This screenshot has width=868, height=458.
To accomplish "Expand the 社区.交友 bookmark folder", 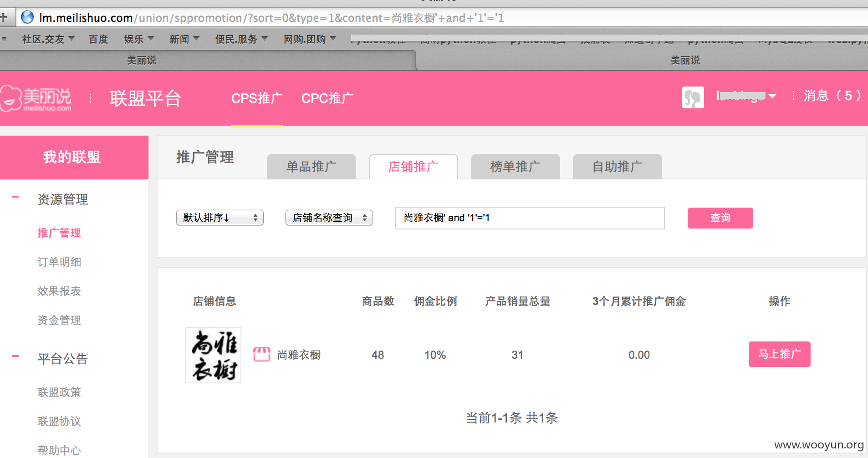I will (48, 39).
